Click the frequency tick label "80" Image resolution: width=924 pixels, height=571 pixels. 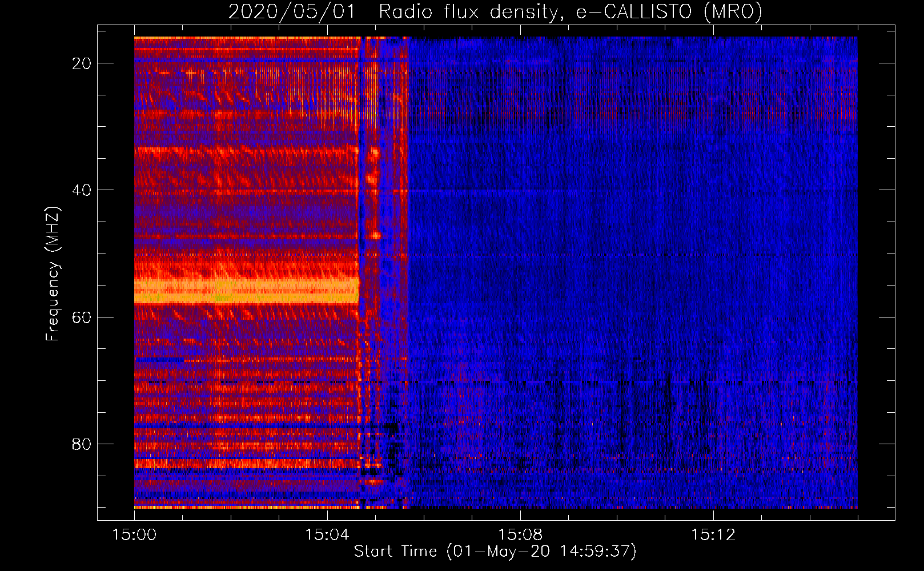82,444
